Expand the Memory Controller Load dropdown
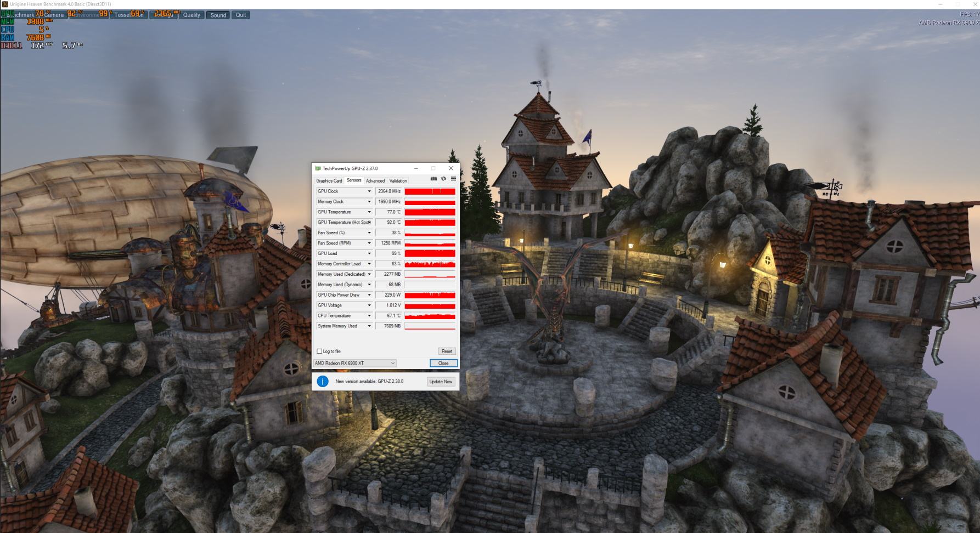980x533 pixels. [369, 264]
